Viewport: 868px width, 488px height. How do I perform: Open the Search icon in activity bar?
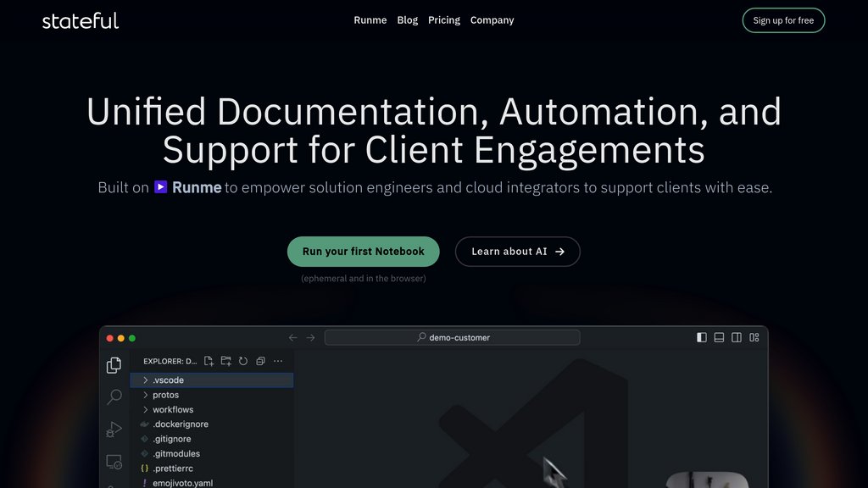click(114, 397)
